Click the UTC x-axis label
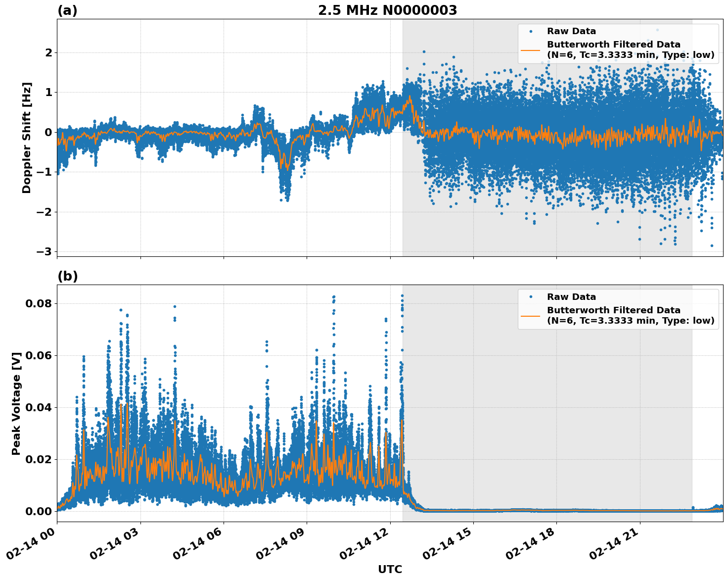This screenshot has height=580, width=728. point(390,569)
